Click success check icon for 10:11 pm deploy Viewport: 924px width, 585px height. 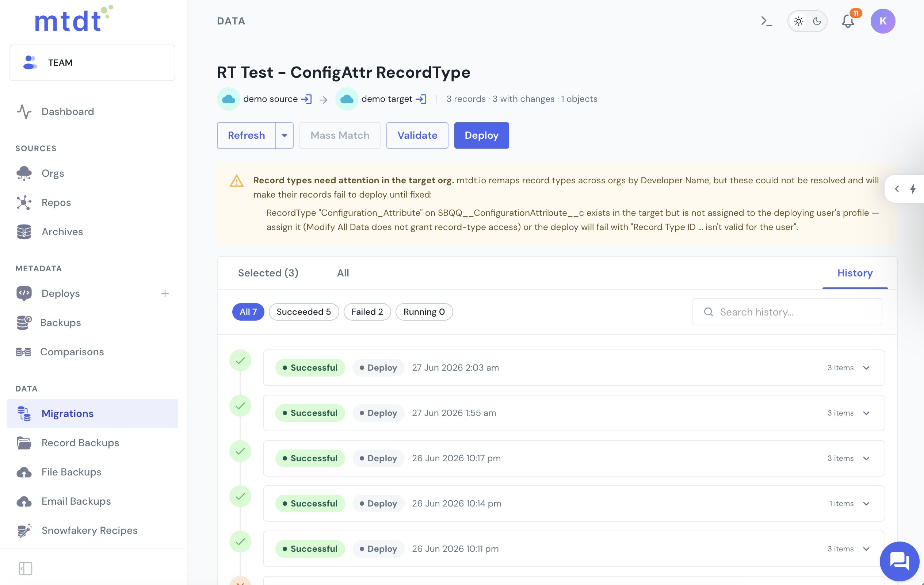click(x=240, y=542)
